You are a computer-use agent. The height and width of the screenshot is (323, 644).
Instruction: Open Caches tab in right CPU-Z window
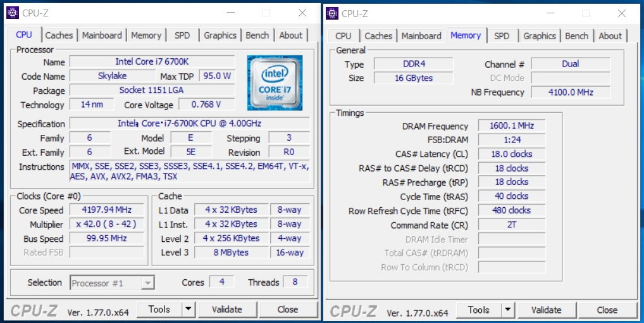point(378,35)
